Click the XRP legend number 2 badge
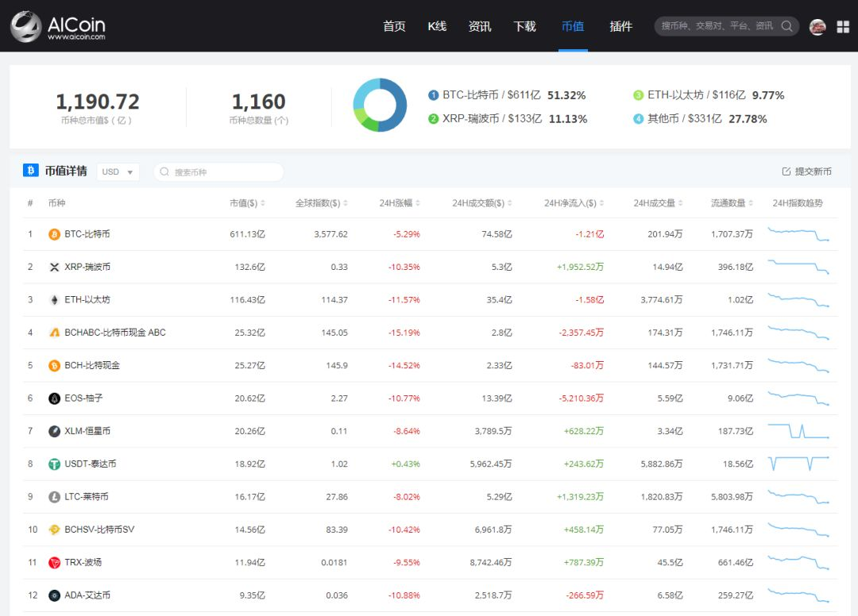The height and width of the screenshot is (616, 858). click(x=433, y=118)
